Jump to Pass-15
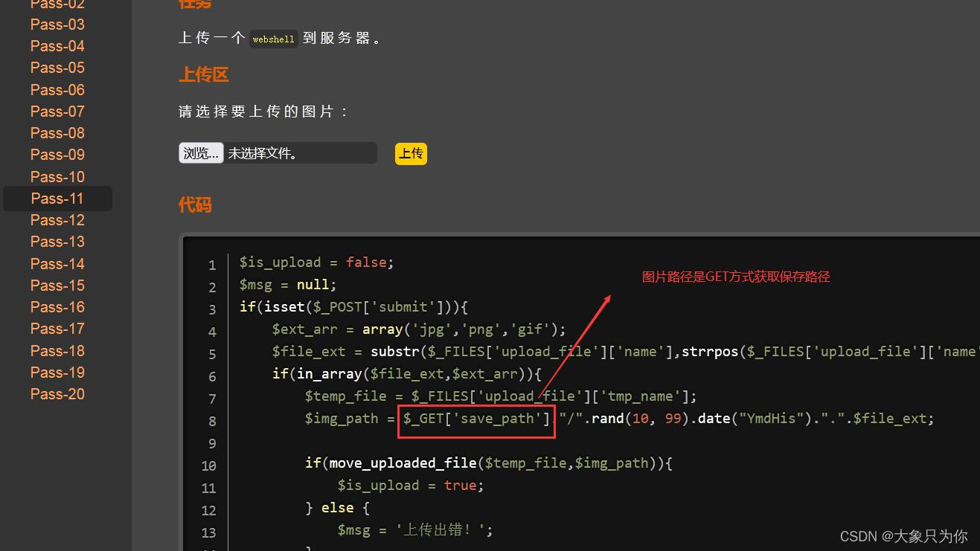This screenshot has height=551, width=980. [x=57, y=286]
